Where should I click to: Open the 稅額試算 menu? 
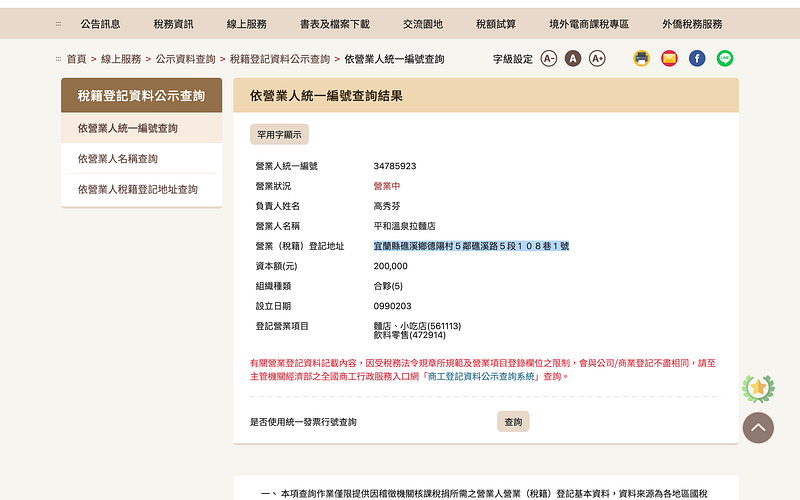[x=496, y=24]
